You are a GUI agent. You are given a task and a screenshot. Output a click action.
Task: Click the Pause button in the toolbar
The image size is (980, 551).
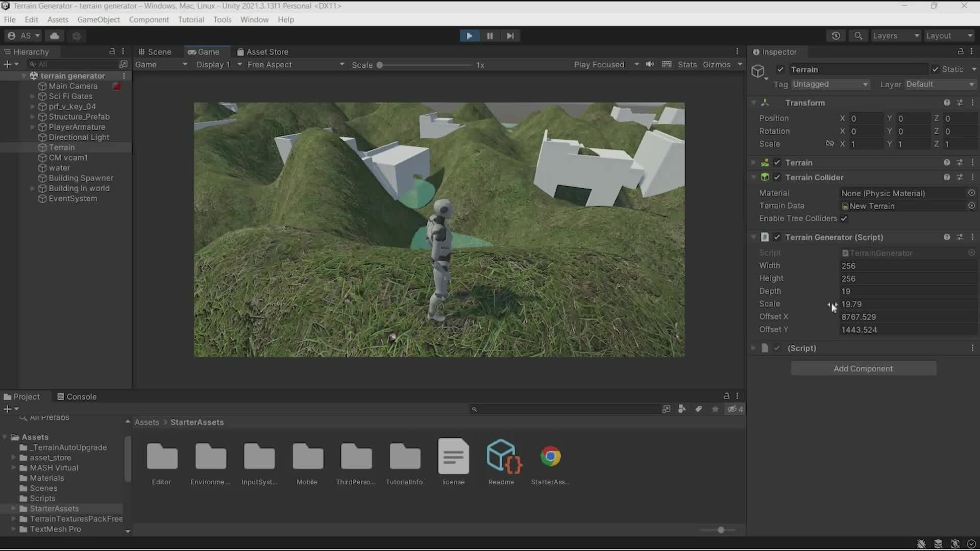(x=489, y=35)
